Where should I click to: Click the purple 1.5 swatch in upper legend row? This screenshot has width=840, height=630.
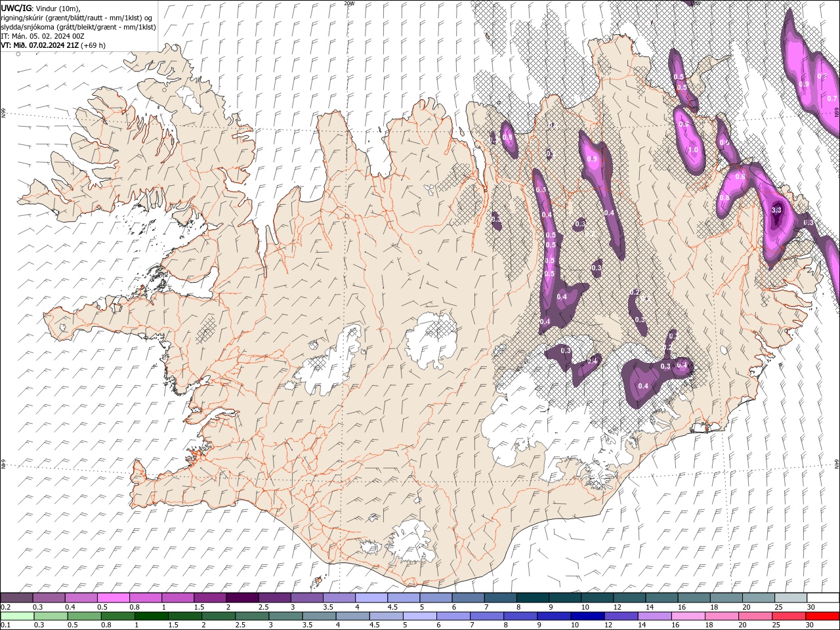tap(210, 598)
